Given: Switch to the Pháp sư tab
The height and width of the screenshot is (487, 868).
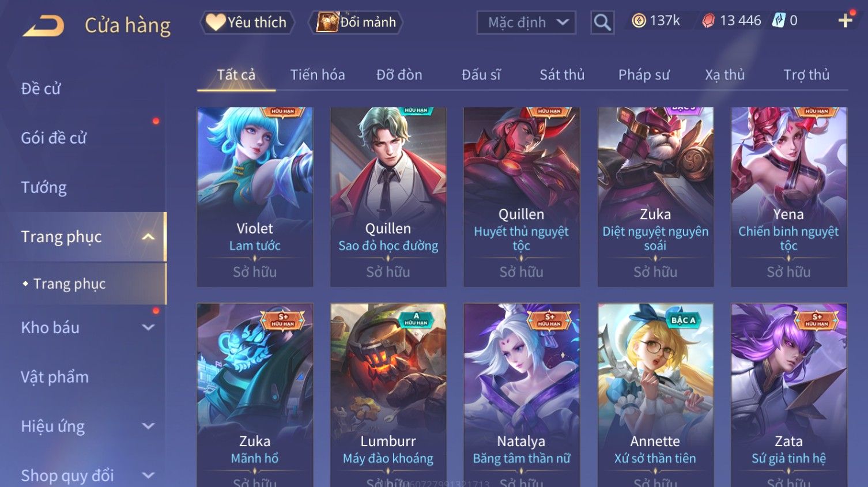Looking at the screenshot, I should point(644,75).
